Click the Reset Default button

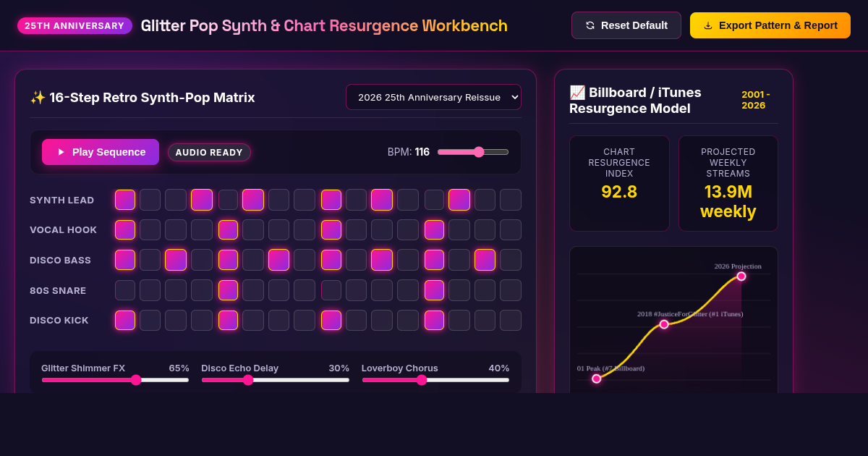click(x=626, y=25)
